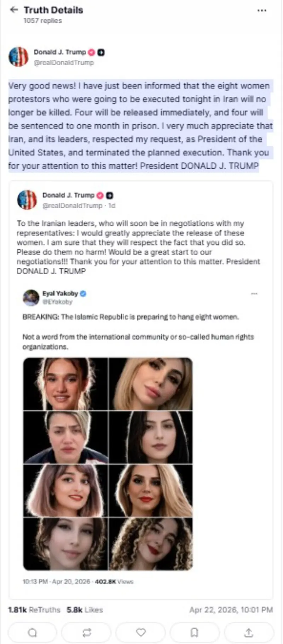Go back using the left arrow
Viewport: 283px width, 644px height.
click(x=14, y=10)
